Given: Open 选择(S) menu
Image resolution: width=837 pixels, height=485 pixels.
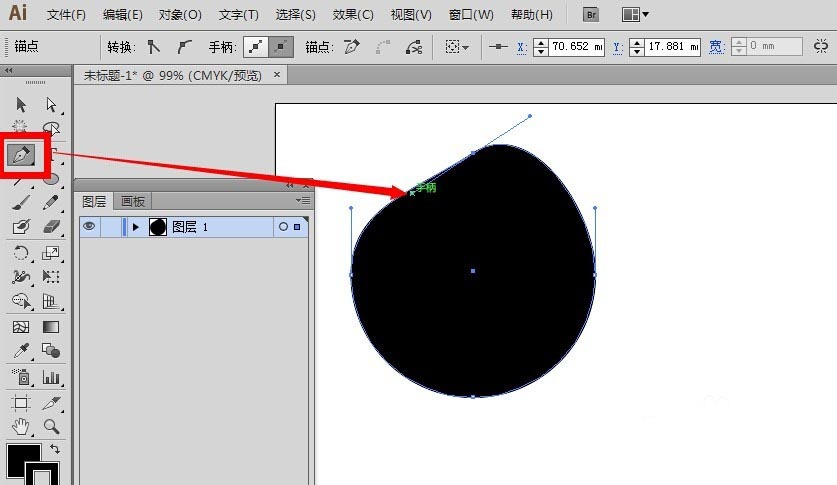Looking at the screenshot, I should click(x=295, y=14).
